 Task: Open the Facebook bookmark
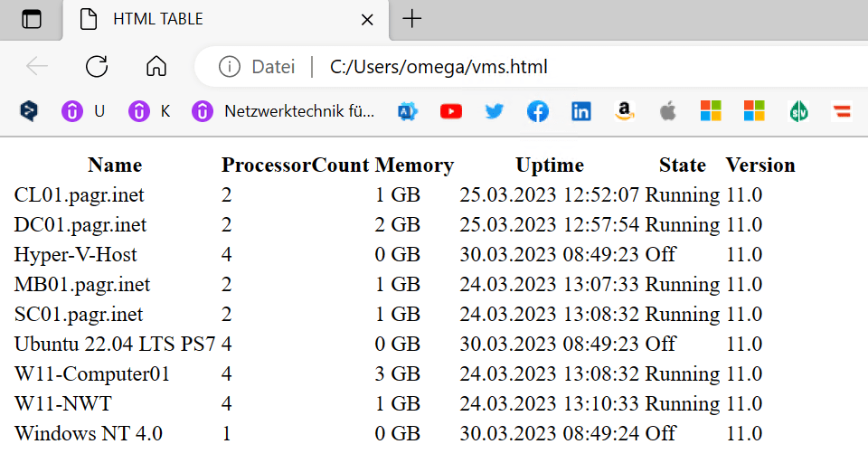tap(538, 111)
